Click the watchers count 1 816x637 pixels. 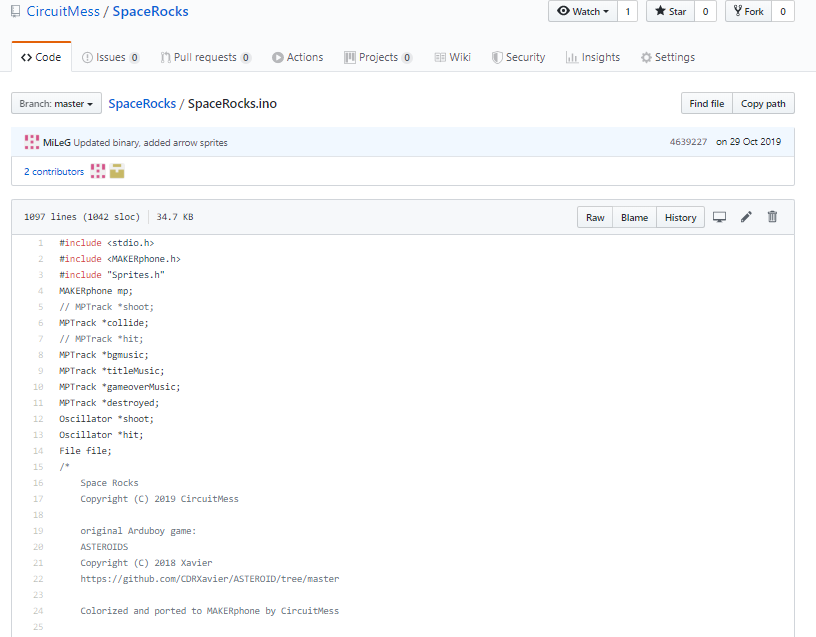pos(628,11)
